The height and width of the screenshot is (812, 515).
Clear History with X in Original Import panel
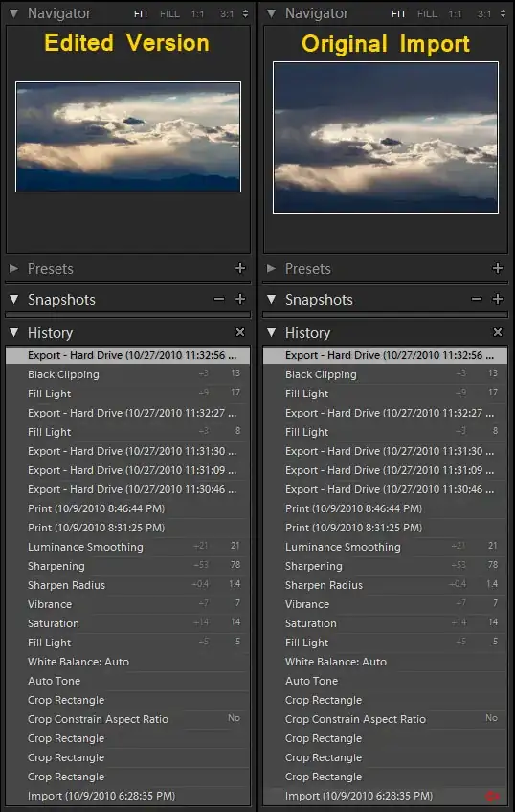click(x=498, y=332)
